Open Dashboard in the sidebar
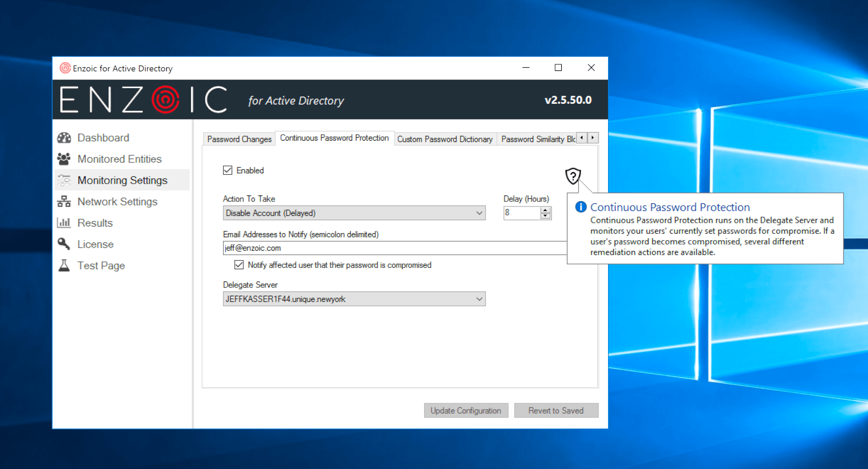 point(103,138)
